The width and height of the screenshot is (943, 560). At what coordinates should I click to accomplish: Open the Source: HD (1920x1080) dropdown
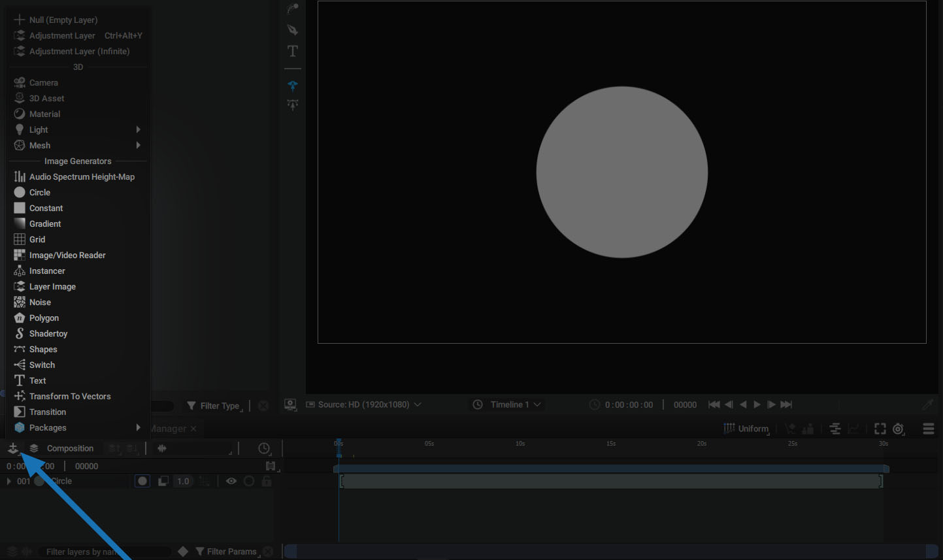pos(364,404)
